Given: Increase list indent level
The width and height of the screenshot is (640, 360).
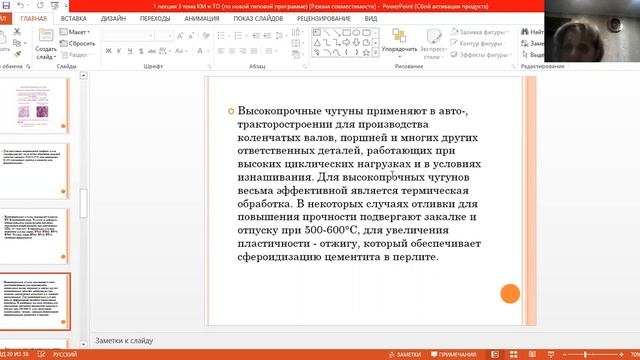Looking at the screenshot, I should click(267, 36).
